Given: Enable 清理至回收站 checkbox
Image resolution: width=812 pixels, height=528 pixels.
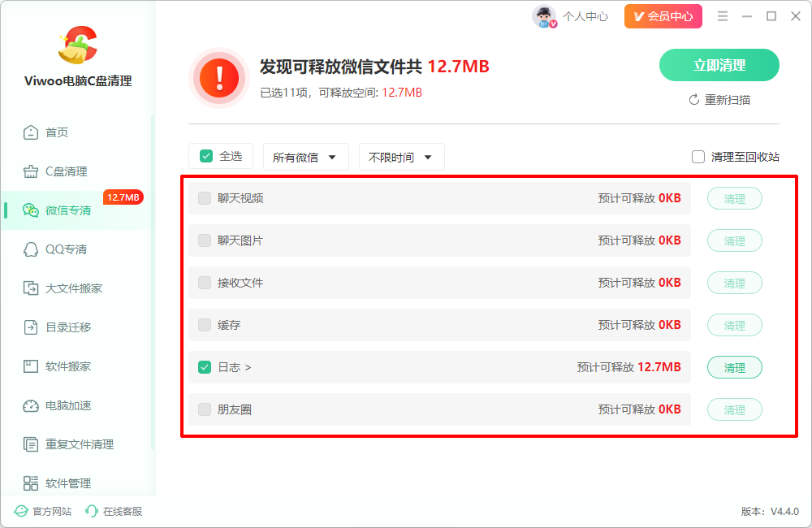Looking at the screenshot, I should coord(698,157).
